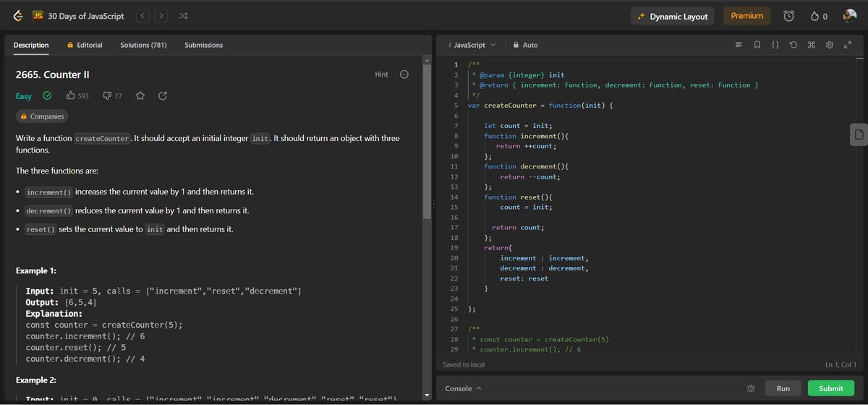This screenshot has height=405, width=868.
Task: Click the Example 2: heading
Action: [36, 380]
